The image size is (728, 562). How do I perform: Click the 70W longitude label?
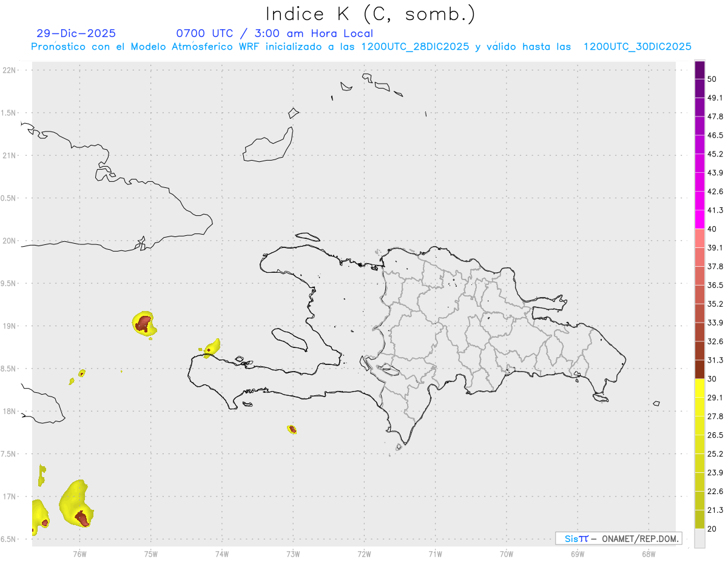tap(507, 553)
